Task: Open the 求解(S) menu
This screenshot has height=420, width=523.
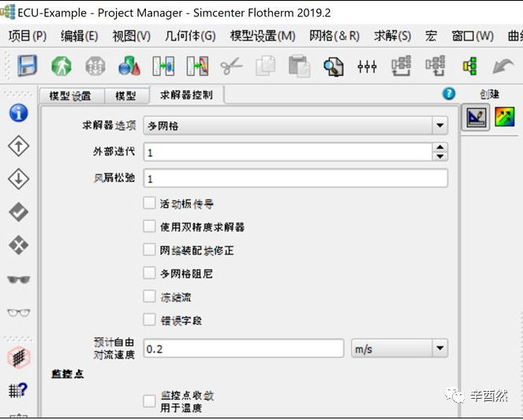Action: (x=392, y=36)
